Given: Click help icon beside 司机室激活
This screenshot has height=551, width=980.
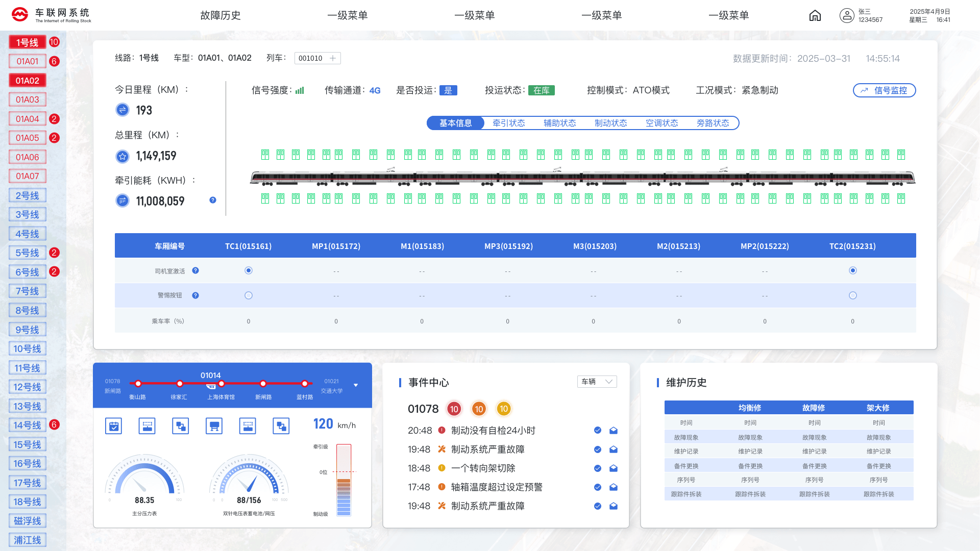Looking at the screenshot, I should click(x=195, y=270).
